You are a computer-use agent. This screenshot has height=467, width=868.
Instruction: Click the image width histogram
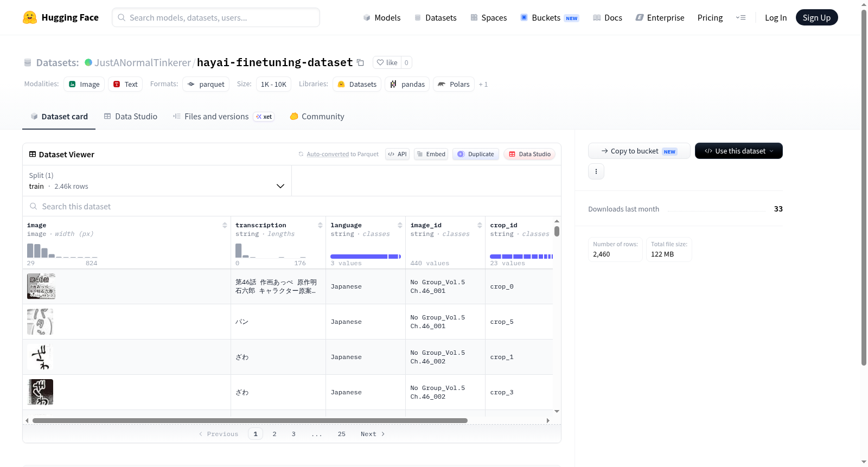pyautogui.click(x=62, y=251)
